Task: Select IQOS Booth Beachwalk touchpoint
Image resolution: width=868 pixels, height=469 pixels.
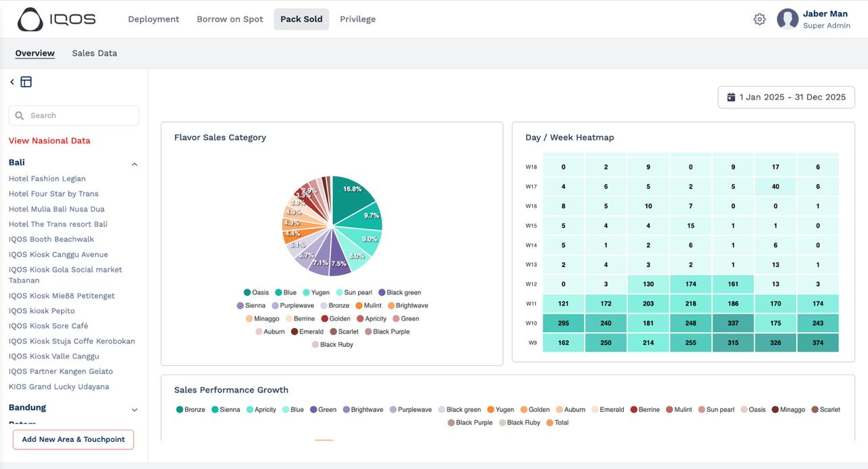Action: coord(52,239)
